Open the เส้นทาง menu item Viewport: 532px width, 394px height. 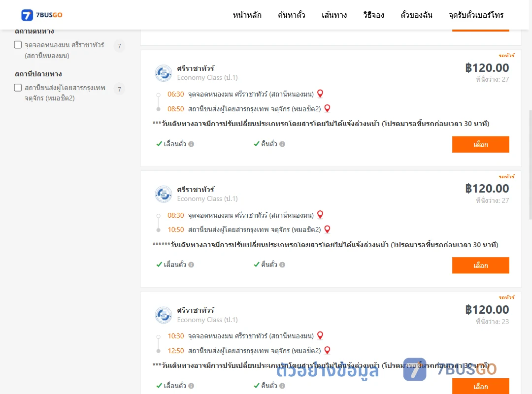coord(334,15)
